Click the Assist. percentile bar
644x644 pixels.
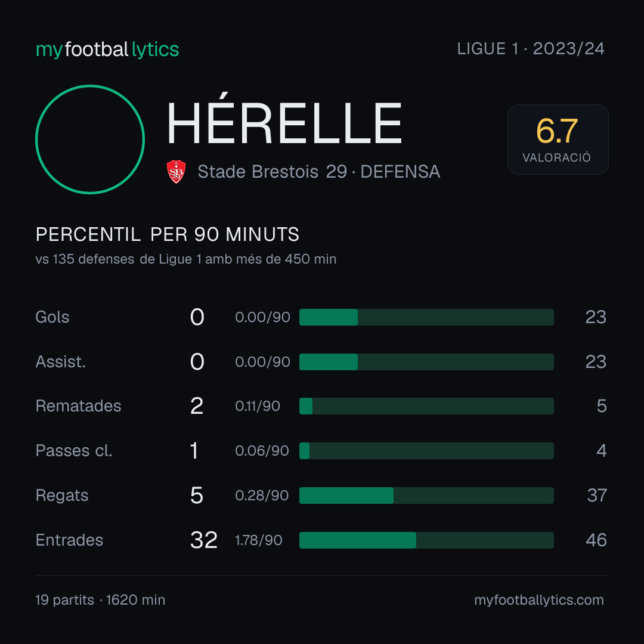(426, 362)
